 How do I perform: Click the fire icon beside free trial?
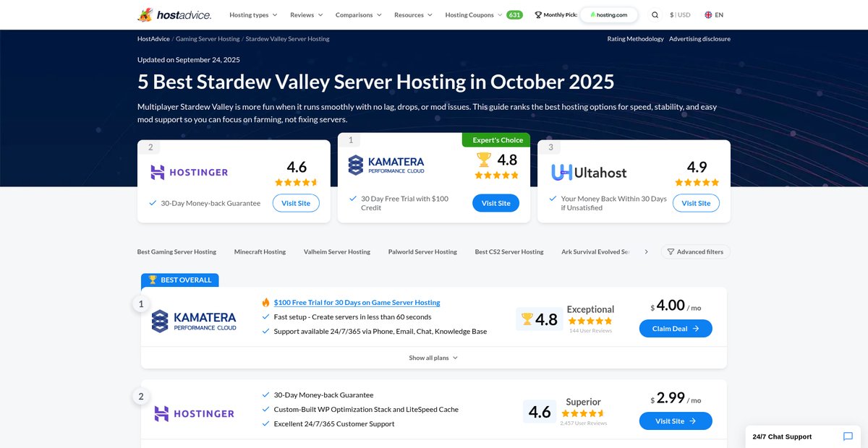click(265, 302)
